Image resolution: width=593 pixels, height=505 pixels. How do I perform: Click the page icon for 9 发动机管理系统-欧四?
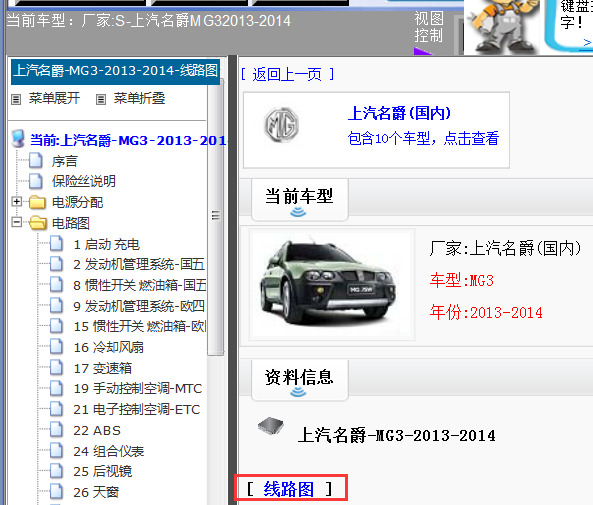click(56, 305)
